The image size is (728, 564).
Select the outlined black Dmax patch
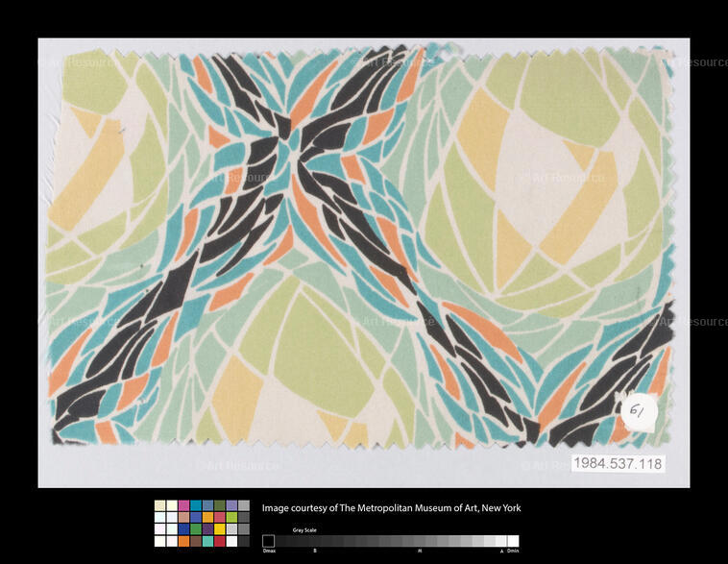click(x=268, y=541)
